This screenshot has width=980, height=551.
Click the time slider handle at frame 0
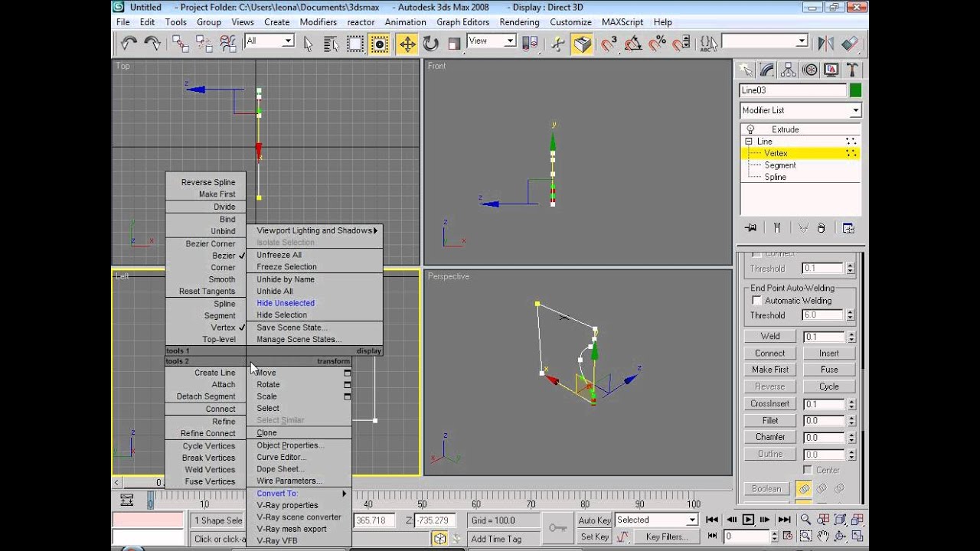[x=151, y=501]
